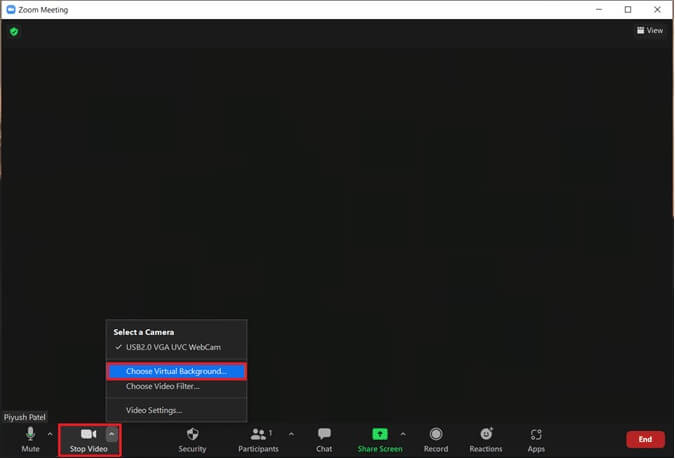Mute the microphone
675x459 pixels.
point(30,439)
